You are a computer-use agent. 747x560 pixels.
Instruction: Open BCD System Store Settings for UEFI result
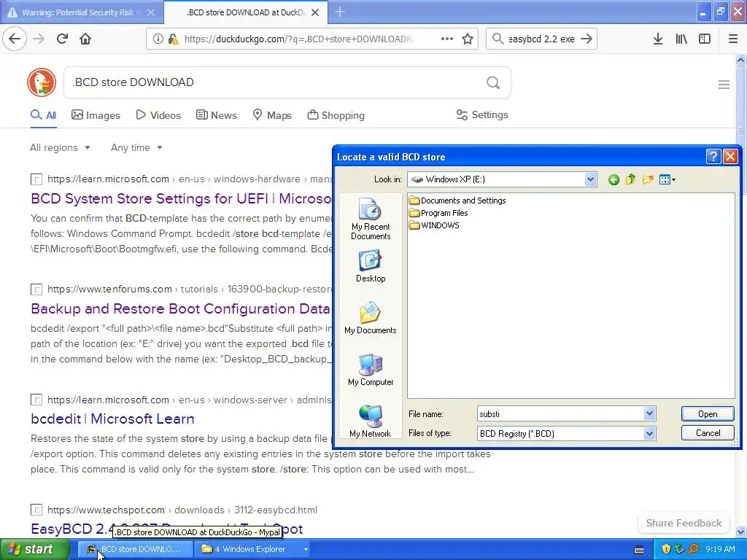tap(181, 198)
